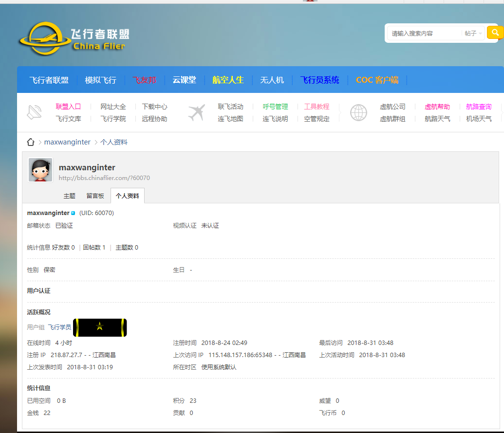Click the search input field
Viewport: 504px width, 433px height.
pyautogui.click(x=424, y=34)
